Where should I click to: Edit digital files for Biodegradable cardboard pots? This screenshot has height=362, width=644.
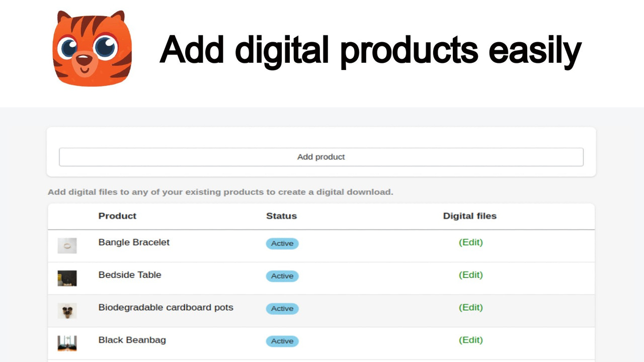(470, 307)
